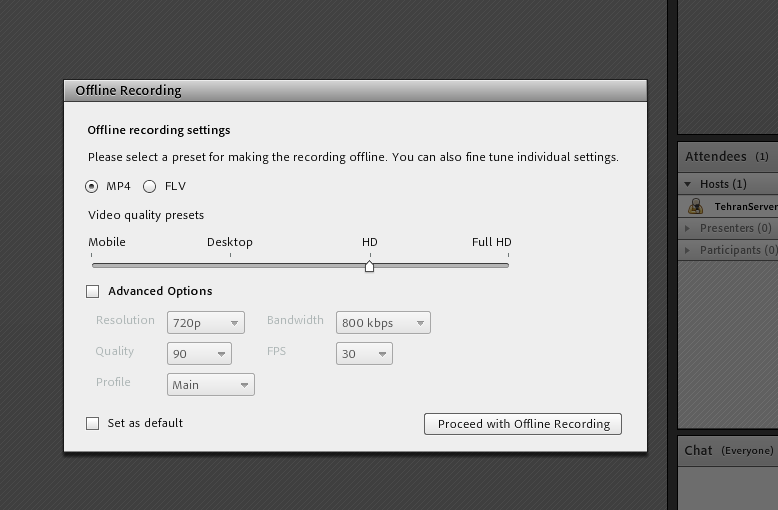Select TehranServer in the hosts list
This screenshot has width=778, height=510.
[745, 207]
